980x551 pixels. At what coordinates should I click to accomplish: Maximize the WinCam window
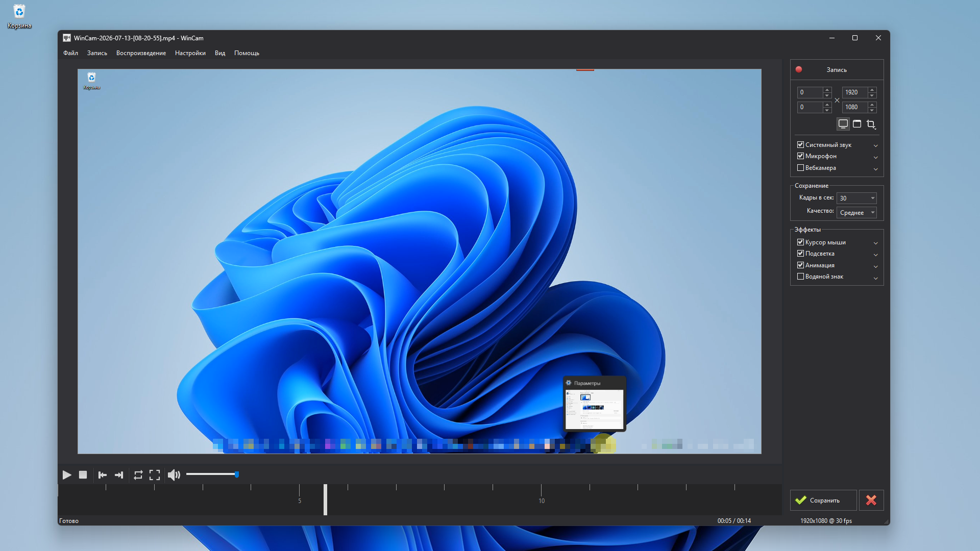tap(855, 38)
